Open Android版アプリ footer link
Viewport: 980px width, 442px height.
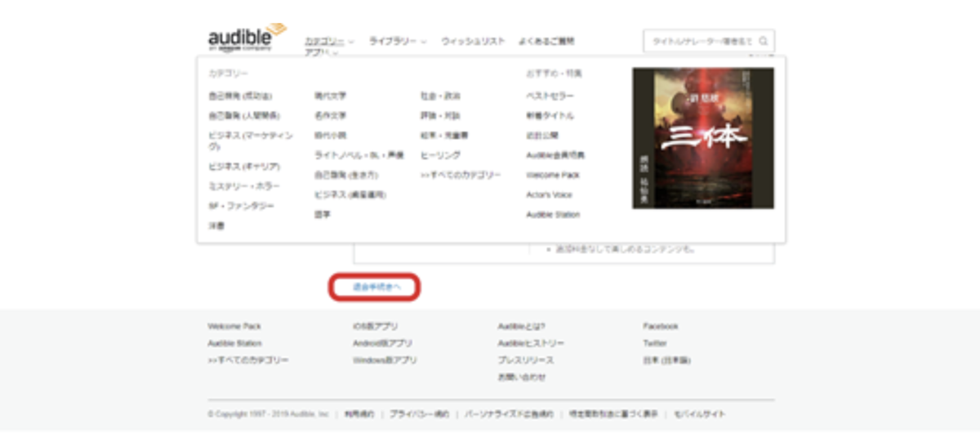tap(382, 343)
